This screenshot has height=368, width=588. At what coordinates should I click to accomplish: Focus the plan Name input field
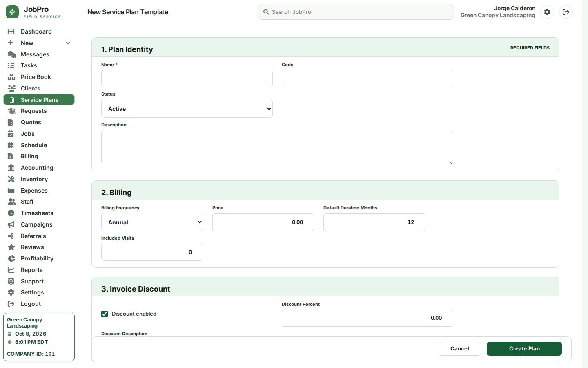[x=187, y=79]
